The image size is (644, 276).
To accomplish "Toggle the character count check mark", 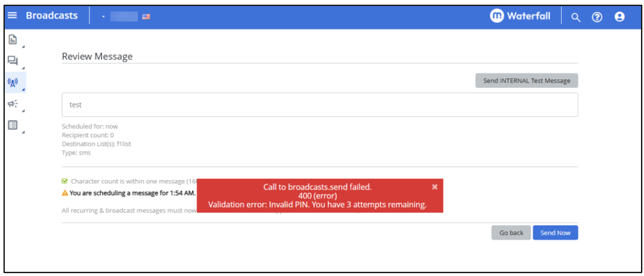I will pyautogui.click(x=65, y=181).
